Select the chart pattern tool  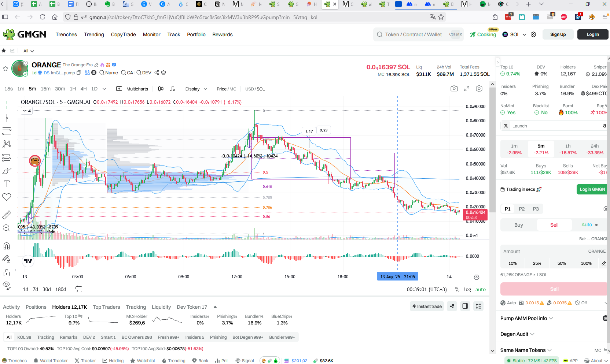[7, 144]
